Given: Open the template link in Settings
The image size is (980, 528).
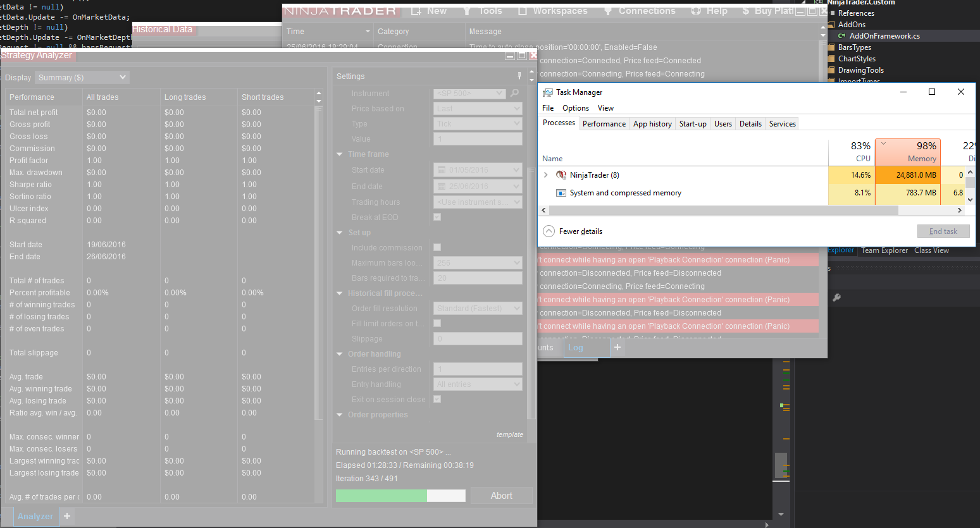Looking at the screenshot, I should [510, 434].
